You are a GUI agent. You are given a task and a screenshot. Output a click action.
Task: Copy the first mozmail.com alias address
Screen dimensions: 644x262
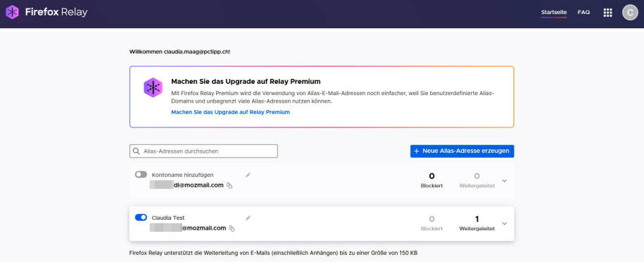(229, 185)
